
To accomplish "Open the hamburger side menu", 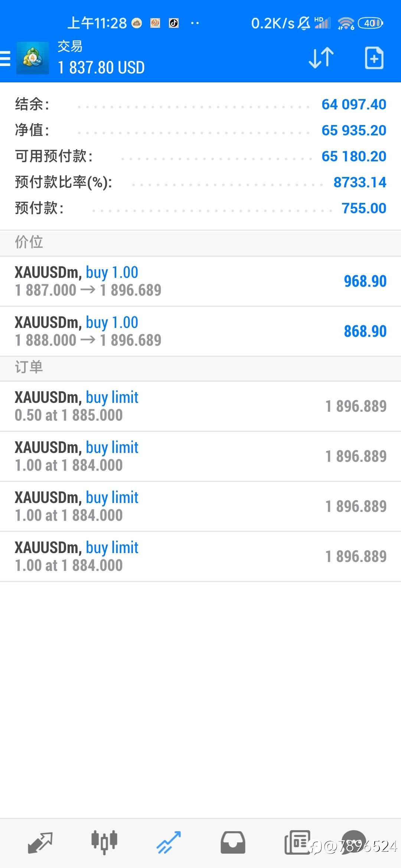I will pyautogui.click(x=5, y=59).
